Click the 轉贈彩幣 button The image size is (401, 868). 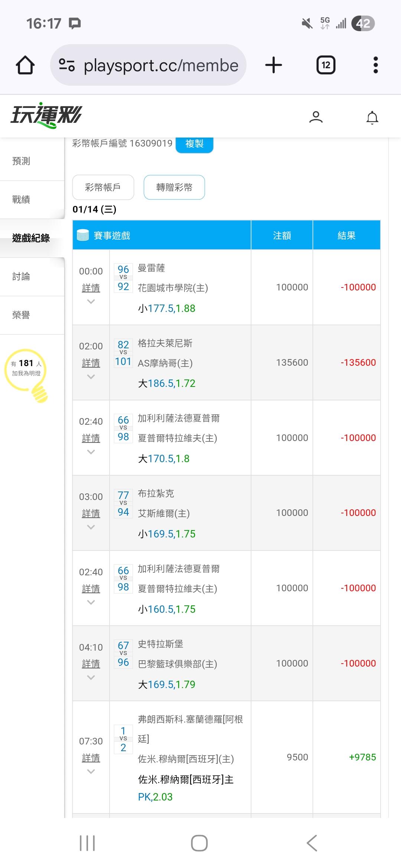(x=174, y=187)
